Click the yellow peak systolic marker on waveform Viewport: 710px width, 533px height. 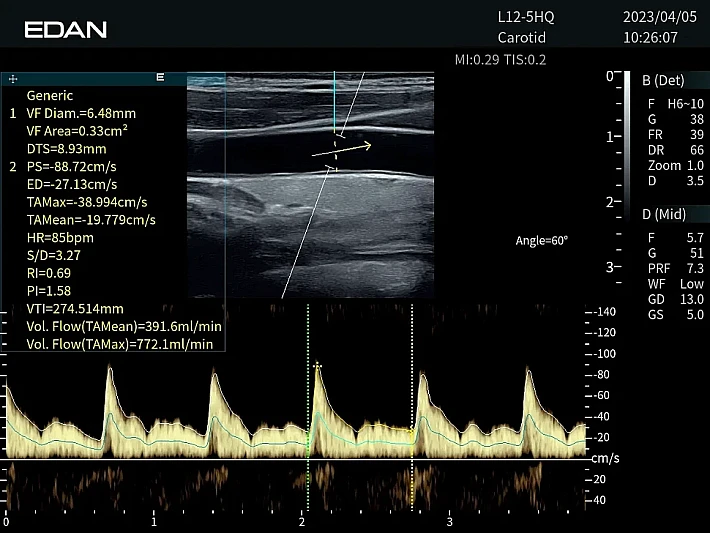click(x=318, y=367)
